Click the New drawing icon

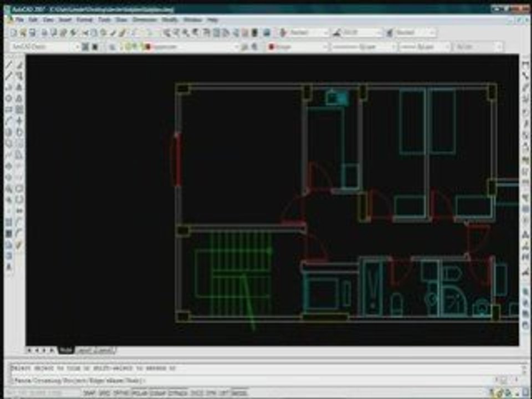pyautogui.click(x=13, y=33)
